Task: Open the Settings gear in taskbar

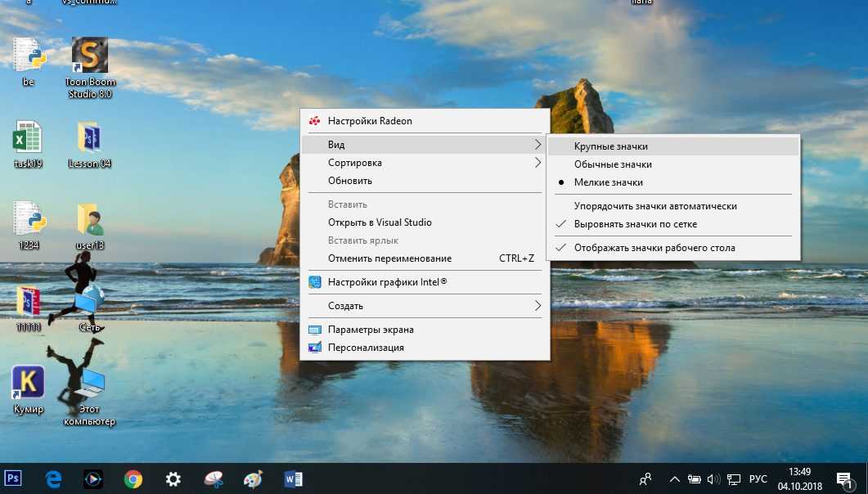Action: (x=173, y=478)
